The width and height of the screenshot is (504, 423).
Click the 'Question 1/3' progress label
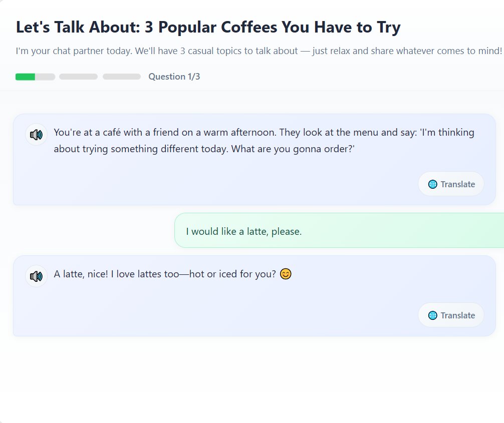coord(174,77)
